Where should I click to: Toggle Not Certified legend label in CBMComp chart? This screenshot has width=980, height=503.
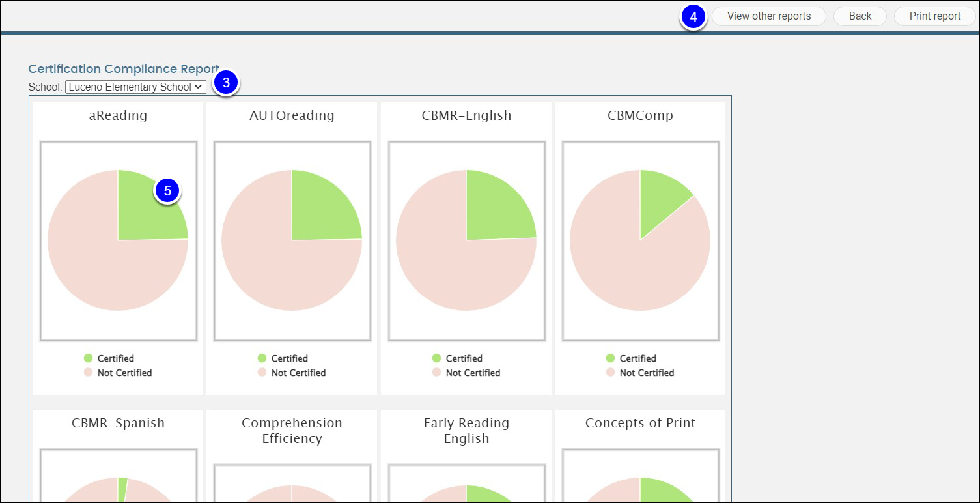(647, 373)
